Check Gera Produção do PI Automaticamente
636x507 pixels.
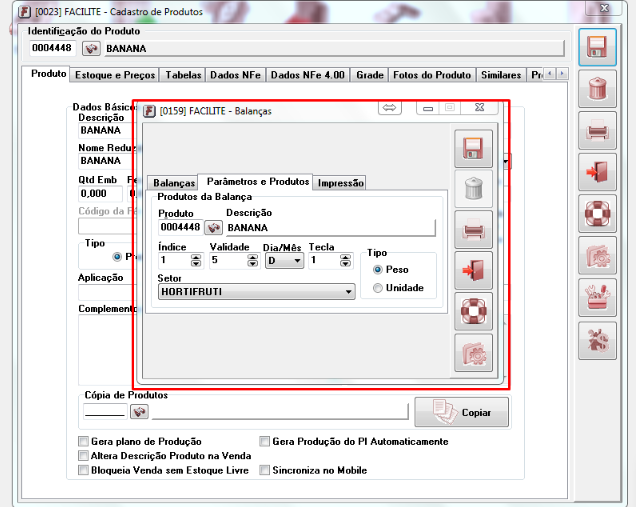264,441
